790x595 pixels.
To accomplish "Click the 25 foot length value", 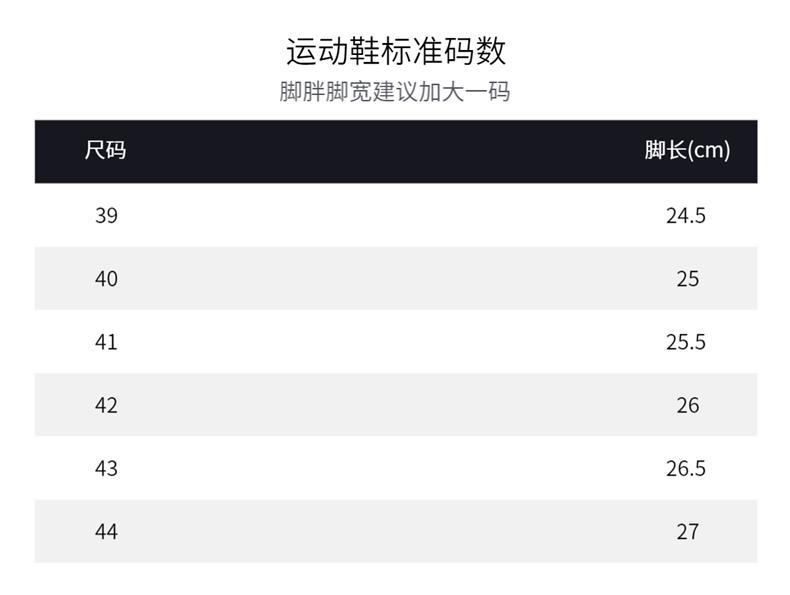I will tap(687, 278).
